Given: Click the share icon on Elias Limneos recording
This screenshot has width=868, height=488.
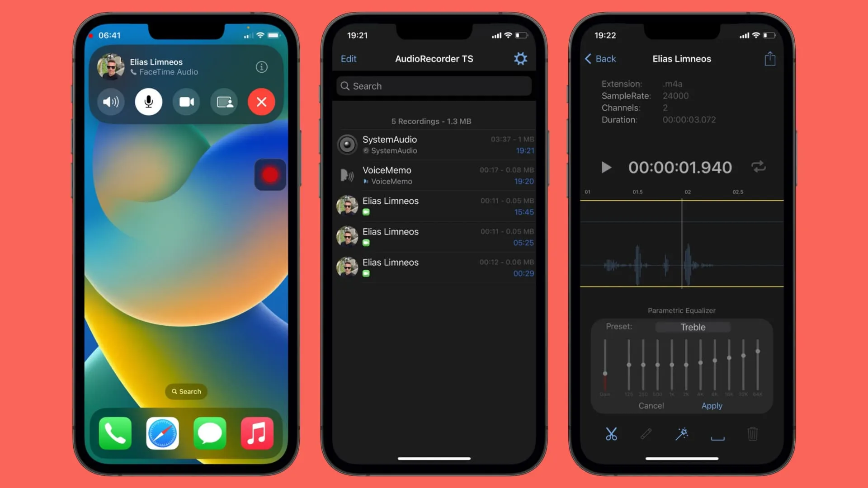Looking at the screenshot, I should 769,58.
